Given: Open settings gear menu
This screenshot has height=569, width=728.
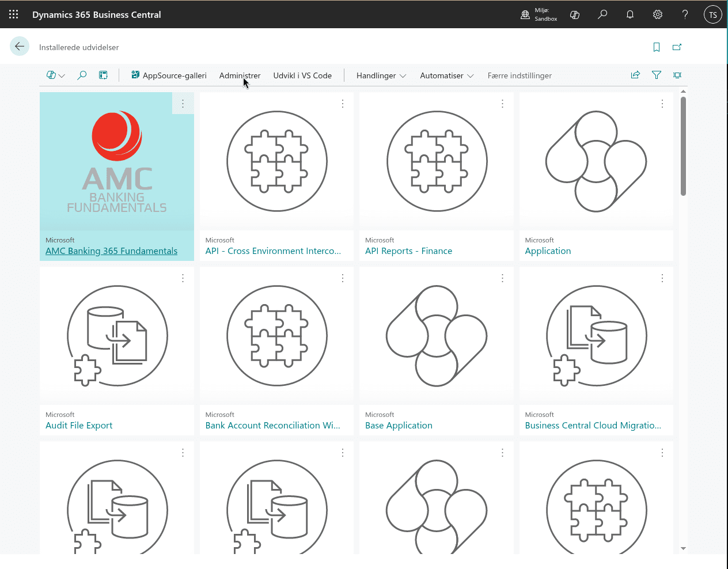Looking at the screenshot, I should [x=658, y=15].
